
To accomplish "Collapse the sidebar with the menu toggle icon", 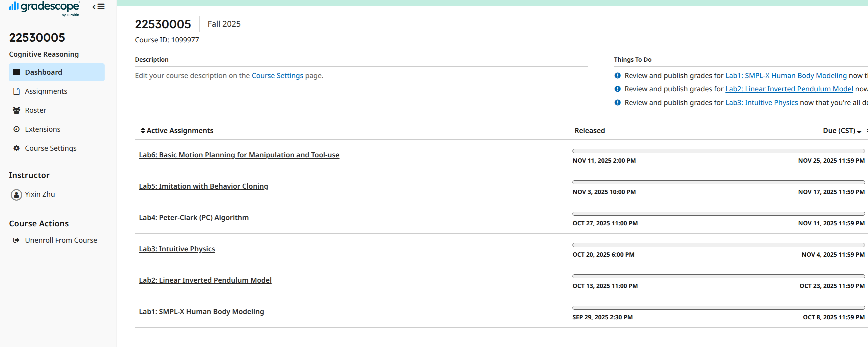I will pyautogui.click(x=98, y=7).
